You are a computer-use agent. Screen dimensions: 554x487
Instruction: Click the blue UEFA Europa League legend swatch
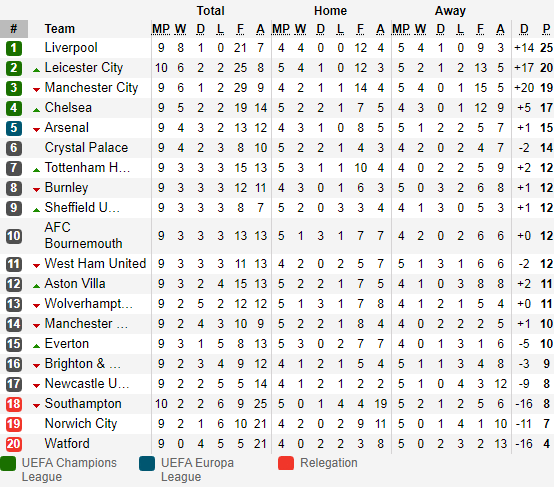coord(147,464)
